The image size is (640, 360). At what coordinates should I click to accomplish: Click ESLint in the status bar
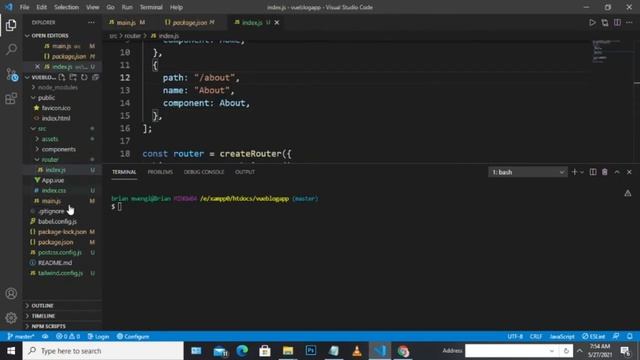coord(594,336)
